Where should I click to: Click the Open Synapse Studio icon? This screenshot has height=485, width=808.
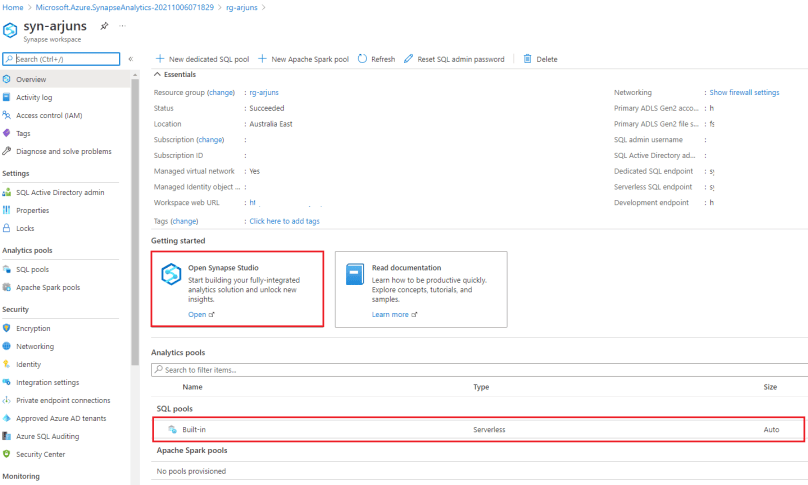(x=171, y=274)
